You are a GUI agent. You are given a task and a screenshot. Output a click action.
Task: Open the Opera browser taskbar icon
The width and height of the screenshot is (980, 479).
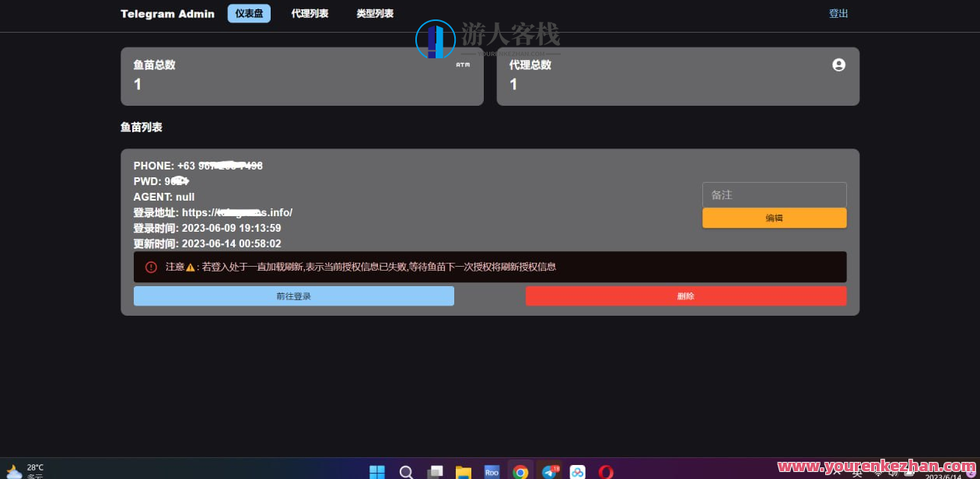(x=606, y=471)
